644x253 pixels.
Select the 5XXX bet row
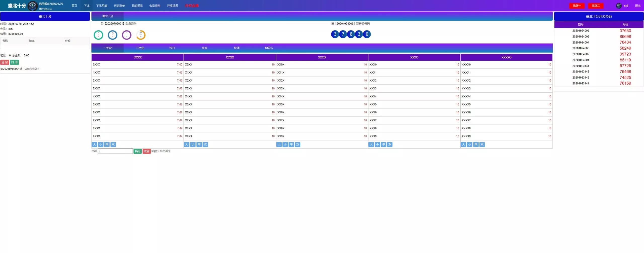click(x=138, y=104)
